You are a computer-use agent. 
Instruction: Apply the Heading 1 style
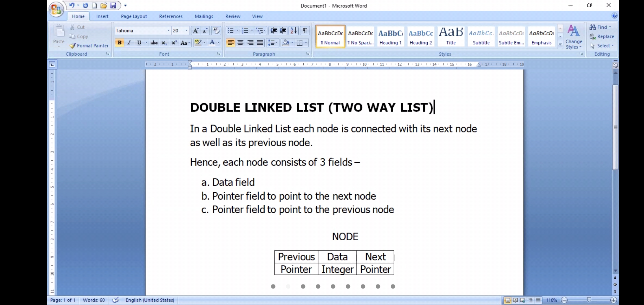(x=390, y=36)
